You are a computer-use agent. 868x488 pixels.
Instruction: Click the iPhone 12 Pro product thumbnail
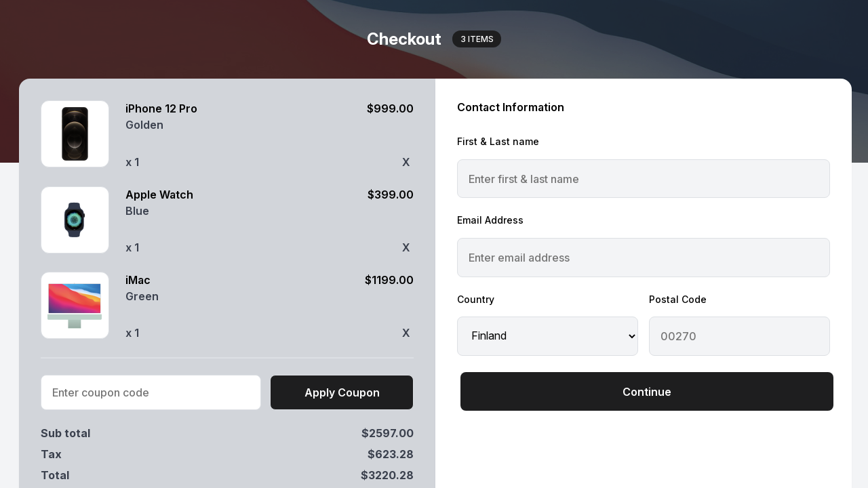(x=75, y=134)
